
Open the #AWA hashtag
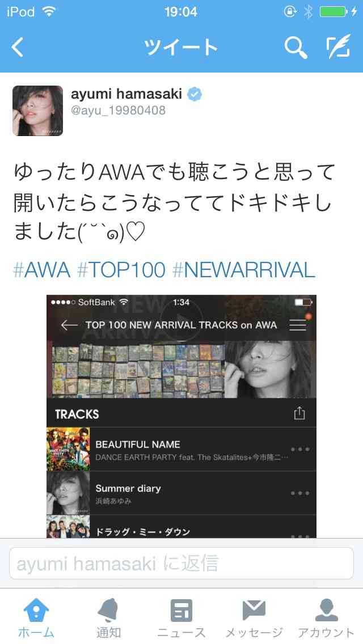coord(42,270)
